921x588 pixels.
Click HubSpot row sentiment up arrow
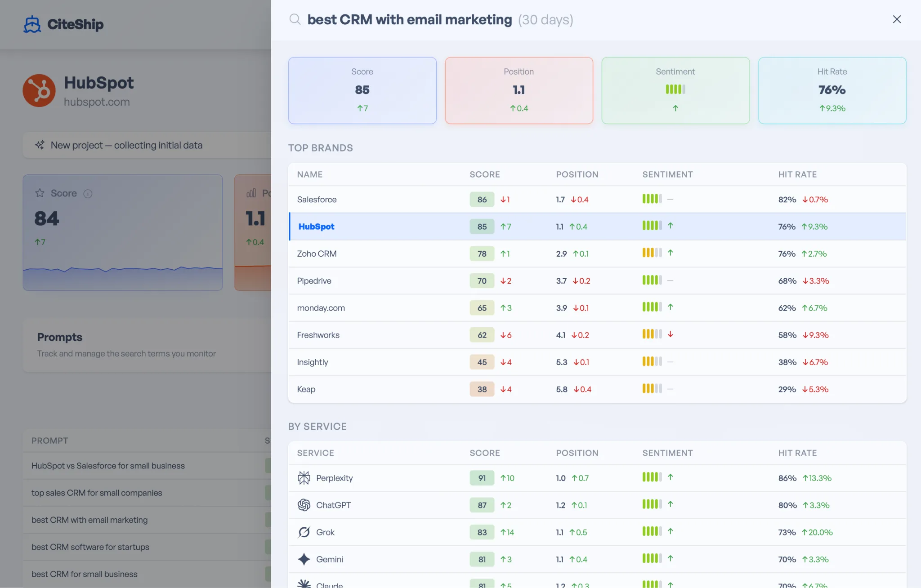point(671,226)
